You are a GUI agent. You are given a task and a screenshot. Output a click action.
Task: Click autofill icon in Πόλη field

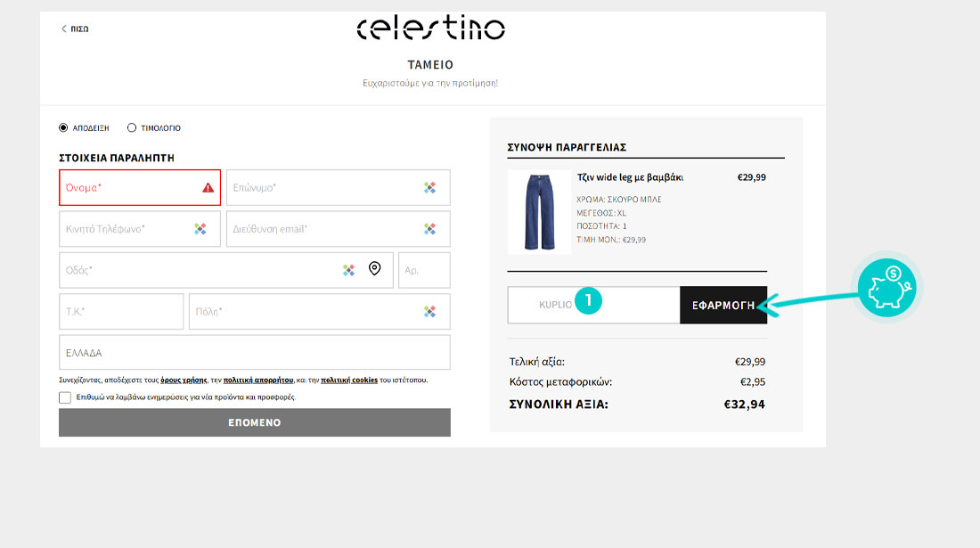430,312
